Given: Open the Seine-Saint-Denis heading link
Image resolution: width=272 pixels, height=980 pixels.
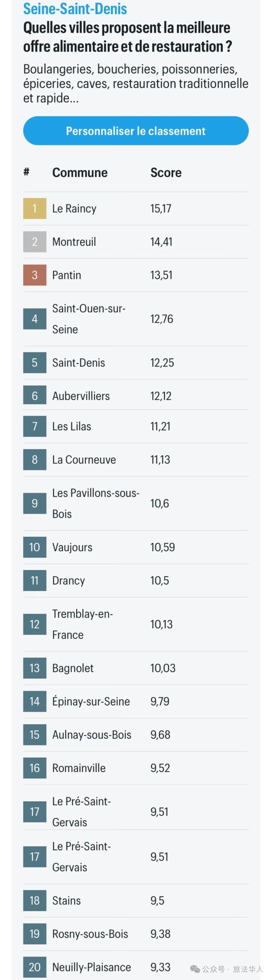Looking at the screenshot, I should (x=75, y=8).
